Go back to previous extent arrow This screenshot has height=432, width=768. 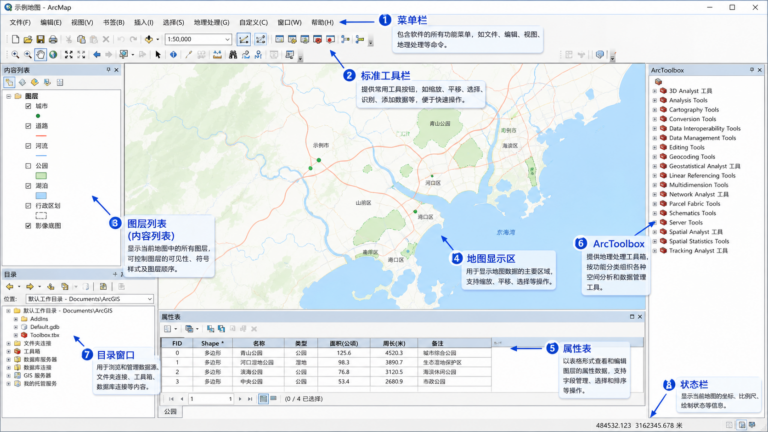click(x=97, y=55)
